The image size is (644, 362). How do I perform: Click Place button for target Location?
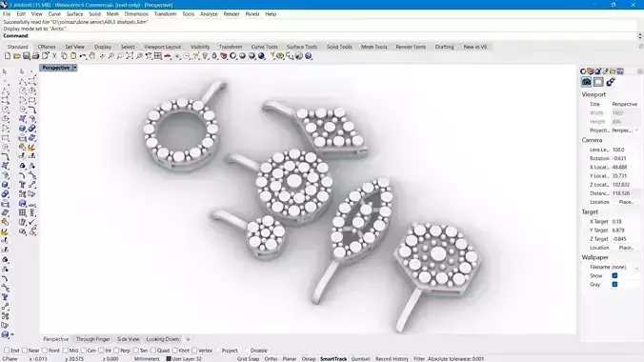click(626, 248)
